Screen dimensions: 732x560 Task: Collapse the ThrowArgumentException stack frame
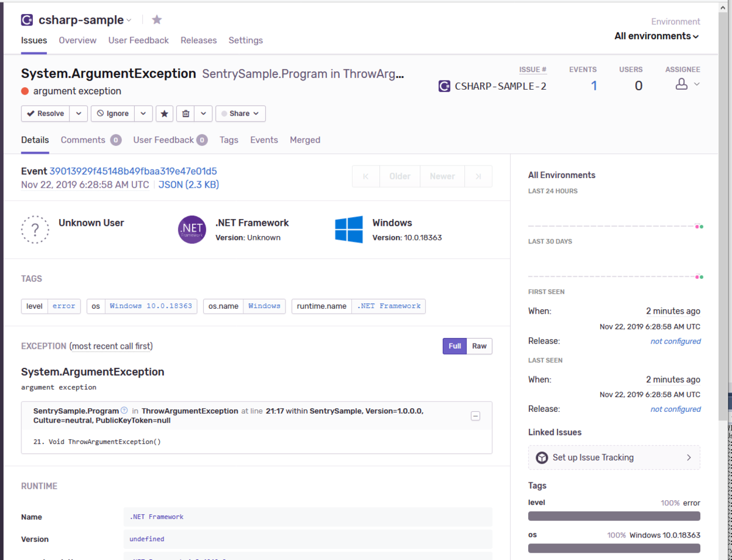click(x=476, y=416)
